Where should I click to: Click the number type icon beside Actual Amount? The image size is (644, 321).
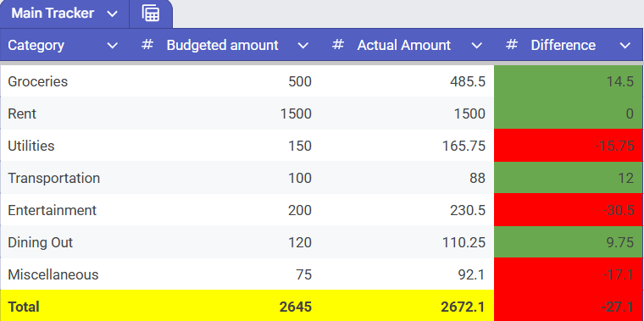[337, 45]
